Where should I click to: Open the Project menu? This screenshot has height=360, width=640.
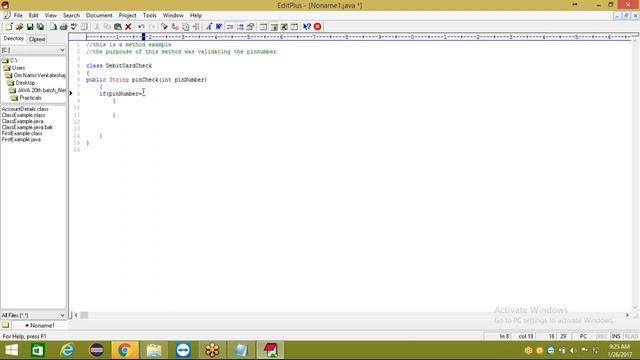(127, 16)
